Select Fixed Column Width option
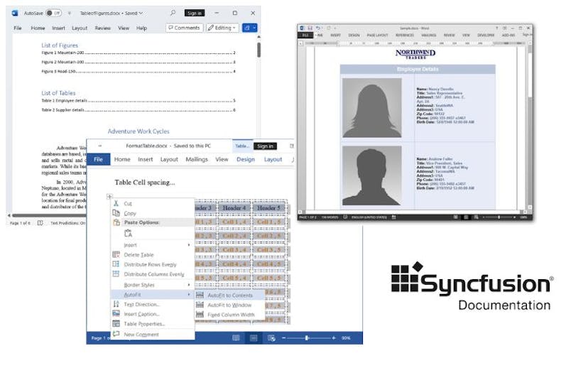Viewport: 588px width, 368px height. pyautogui.click(x=230, y=315)
